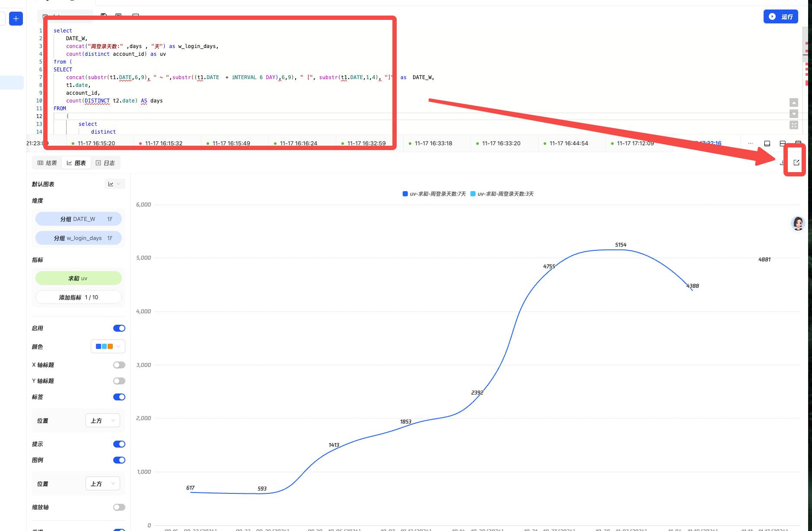Screen dimensions: 812x531
Task: Click the 4755 data label on chart
Action: pyautogui.click(x=549, y=266)
